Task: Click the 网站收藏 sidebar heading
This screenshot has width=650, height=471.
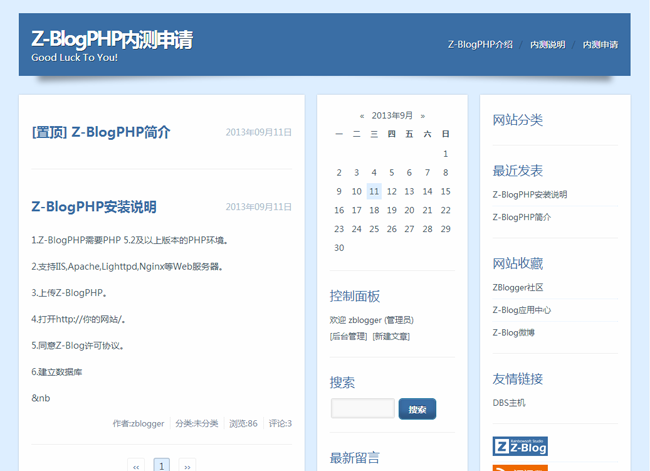Action: pyautogui.click(x=518, y=264)
